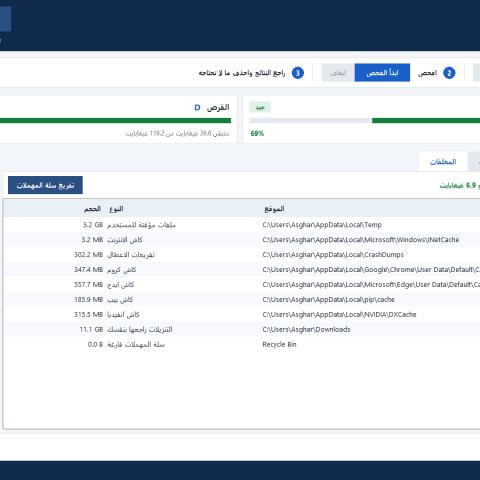
Task: Start the scan with "ابدأ الفحص"
Action: coord(382,73)
